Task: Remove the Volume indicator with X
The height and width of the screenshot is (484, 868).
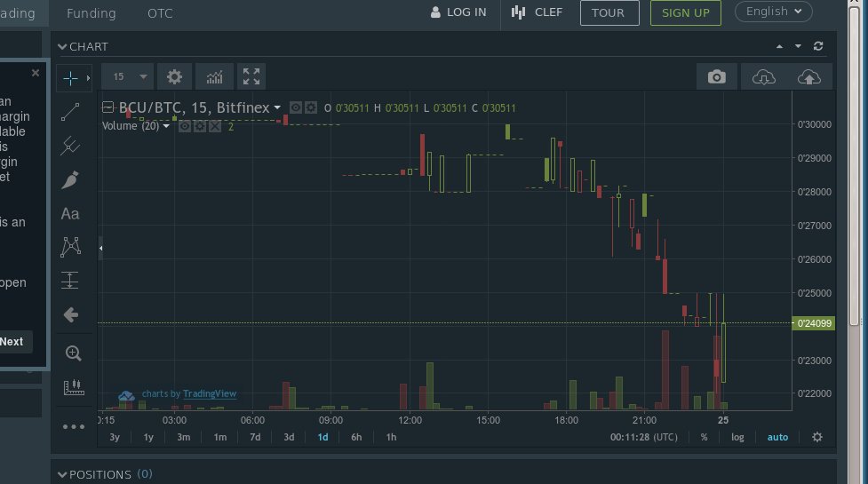Action: tap(215, 126)
